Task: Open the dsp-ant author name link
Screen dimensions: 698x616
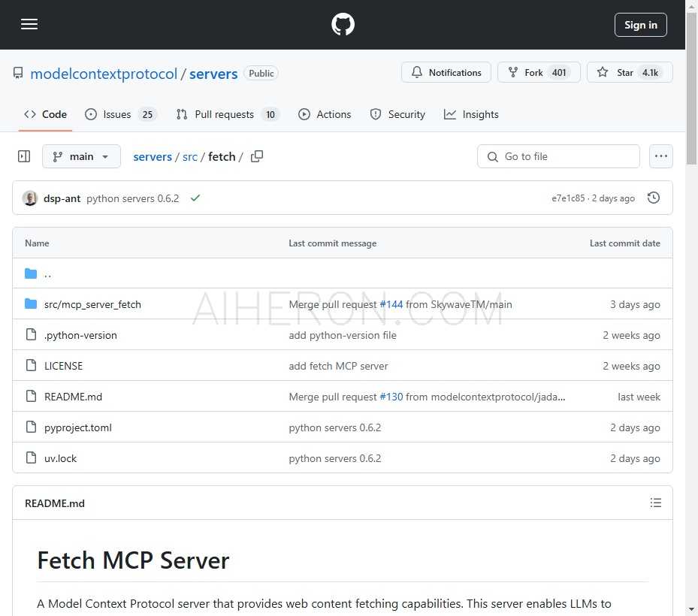Action: pyautogui.click(x=62, y=198)
